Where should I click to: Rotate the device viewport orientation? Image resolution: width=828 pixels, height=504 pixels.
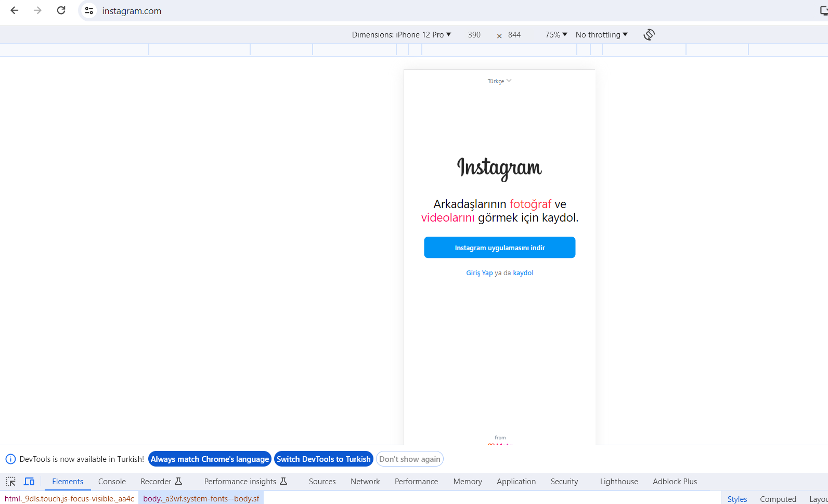(649, 35)
